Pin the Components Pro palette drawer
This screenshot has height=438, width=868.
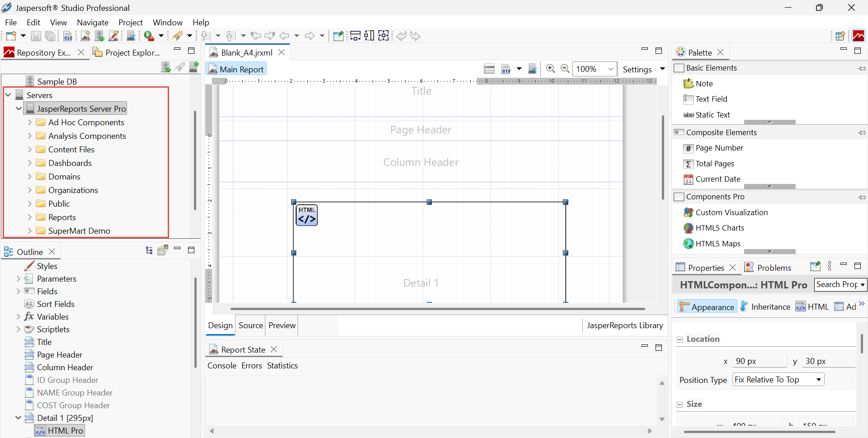pyautogui.click(x=862, y=197)
